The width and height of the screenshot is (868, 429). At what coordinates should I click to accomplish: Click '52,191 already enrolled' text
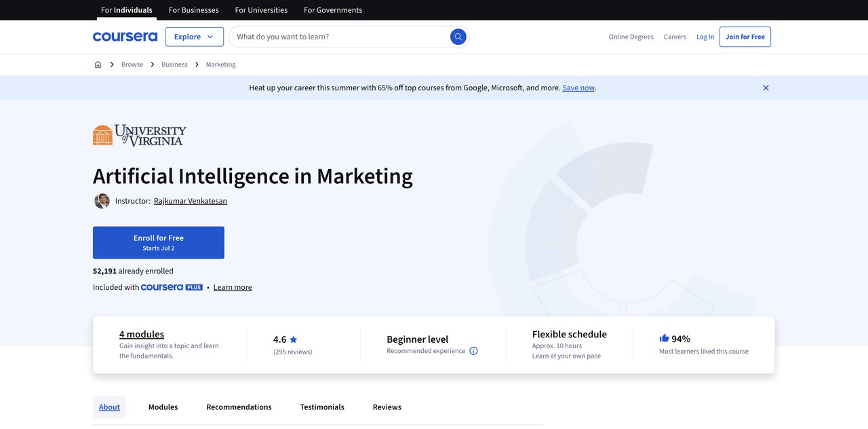(x=133, y=271)
